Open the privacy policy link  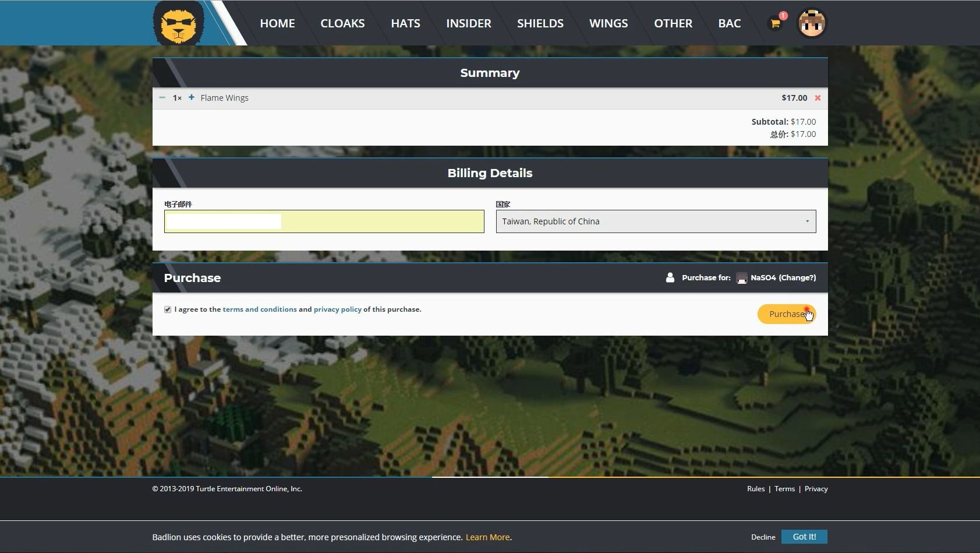pos(338,309)
